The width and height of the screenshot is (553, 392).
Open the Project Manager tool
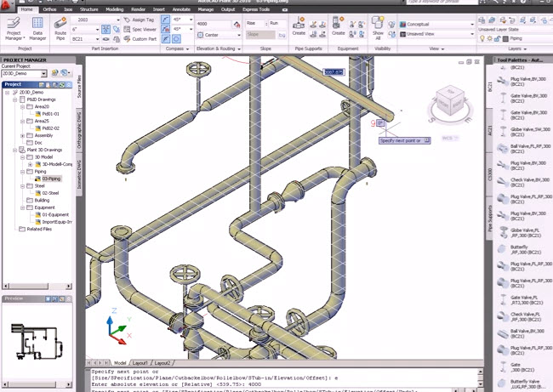pyautogui.click(x=14, y=29)
